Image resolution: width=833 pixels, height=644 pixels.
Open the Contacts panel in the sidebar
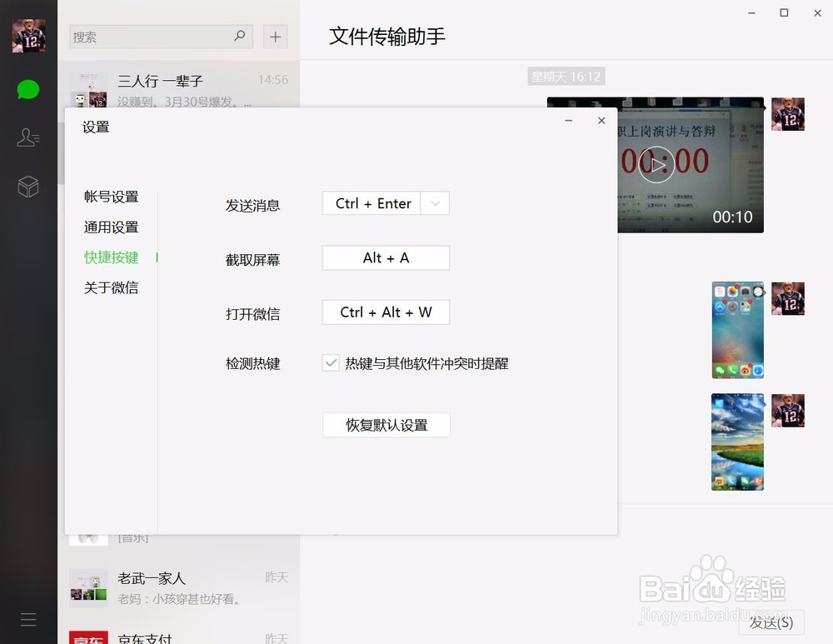pos(27,137)
